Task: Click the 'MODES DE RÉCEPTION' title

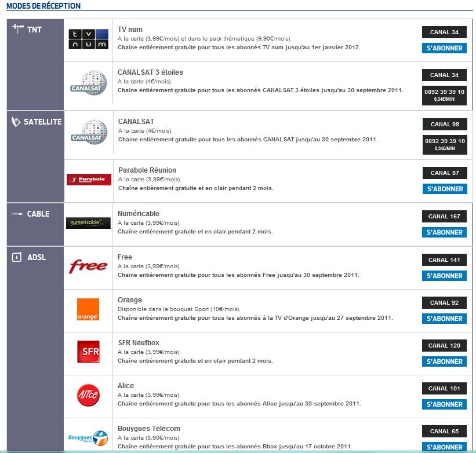Action: (43, 6)
